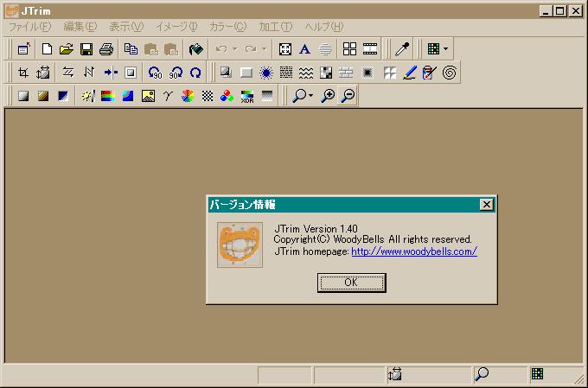Apply the brick wall effect icon
The image size is (588, 388).
tap(346, 73)
